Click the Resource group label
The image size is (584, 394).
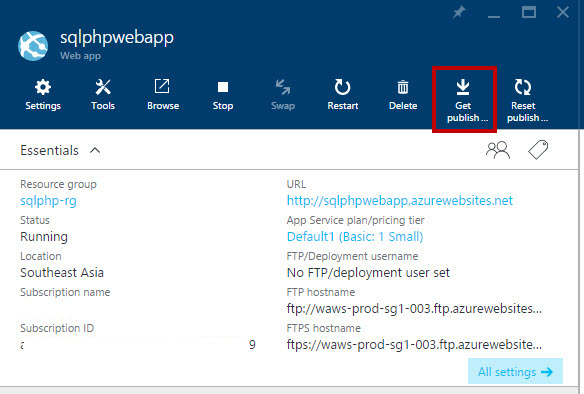point(58,184)
